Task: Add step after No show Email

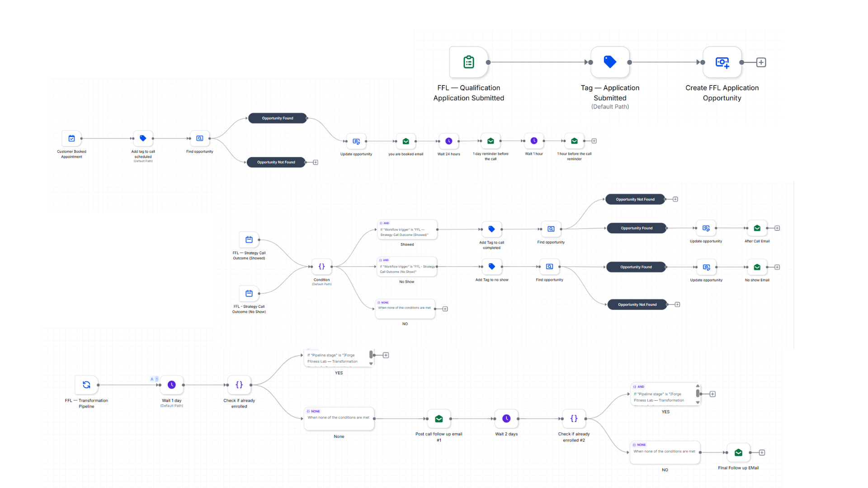Action: point(777,267)
